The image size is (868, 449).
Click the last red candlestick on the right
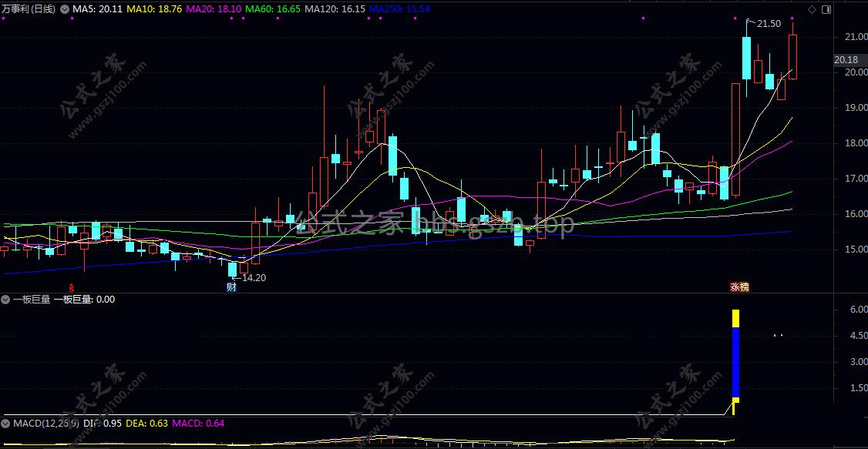coord(792,57)
